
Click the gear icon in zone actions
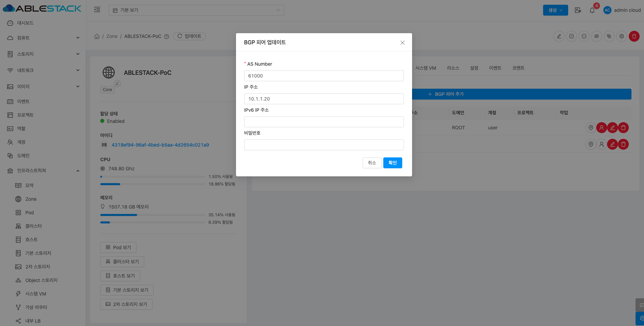click(622, 36)
